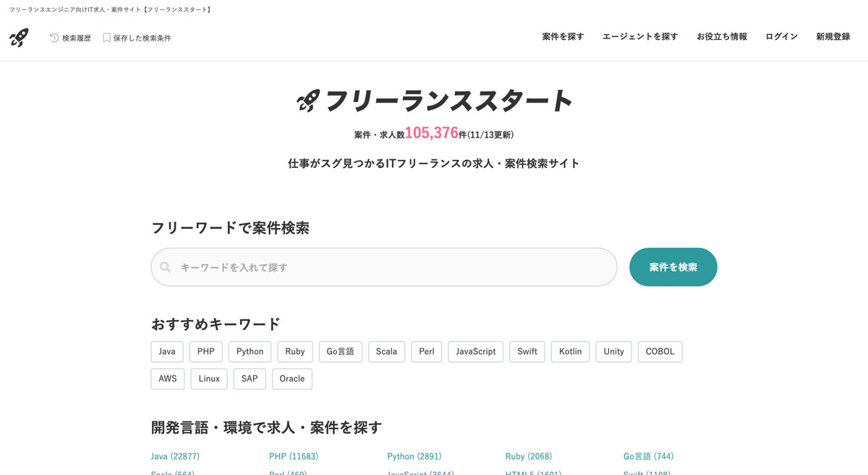Click the magnifier icon in search box
Screen dimensions: 868x475
(166, 267)
